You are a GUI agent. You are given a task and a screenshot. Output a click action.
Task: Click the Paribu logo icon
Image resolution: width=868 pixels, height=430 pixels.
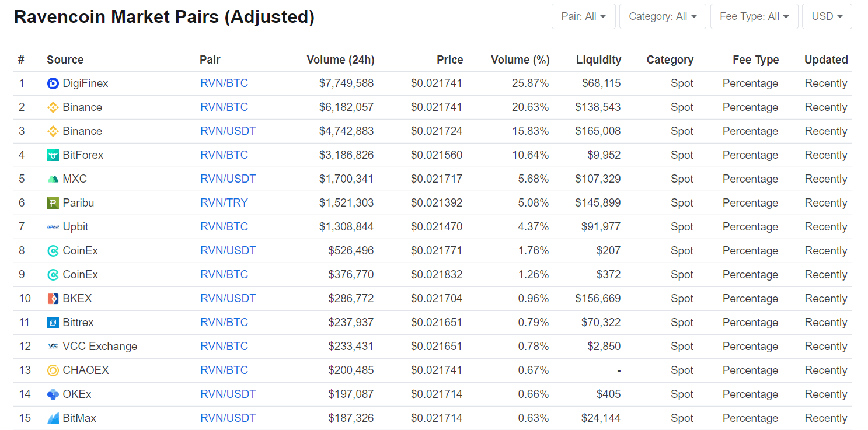[53, 203]
